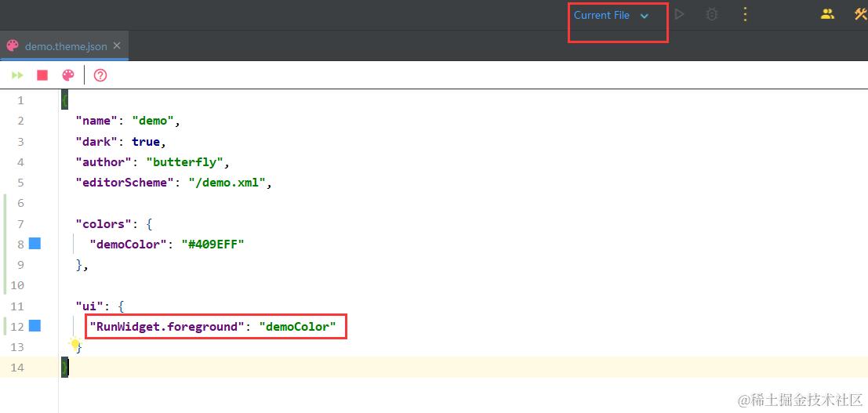Click the pink palette theme icon
The width and height of the screenshot is (868, 413).
(x=68, y=75)
